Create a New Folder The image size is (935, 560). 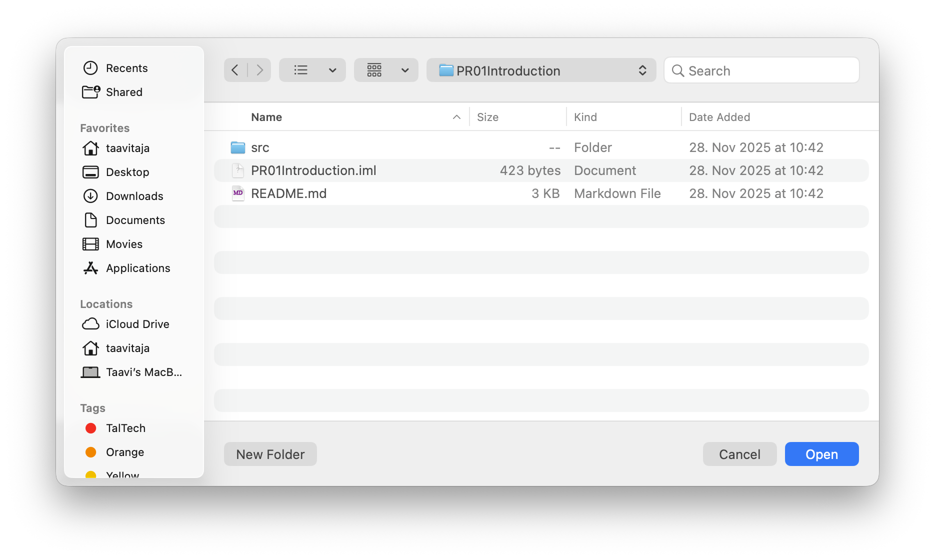(x=270, y=454)
